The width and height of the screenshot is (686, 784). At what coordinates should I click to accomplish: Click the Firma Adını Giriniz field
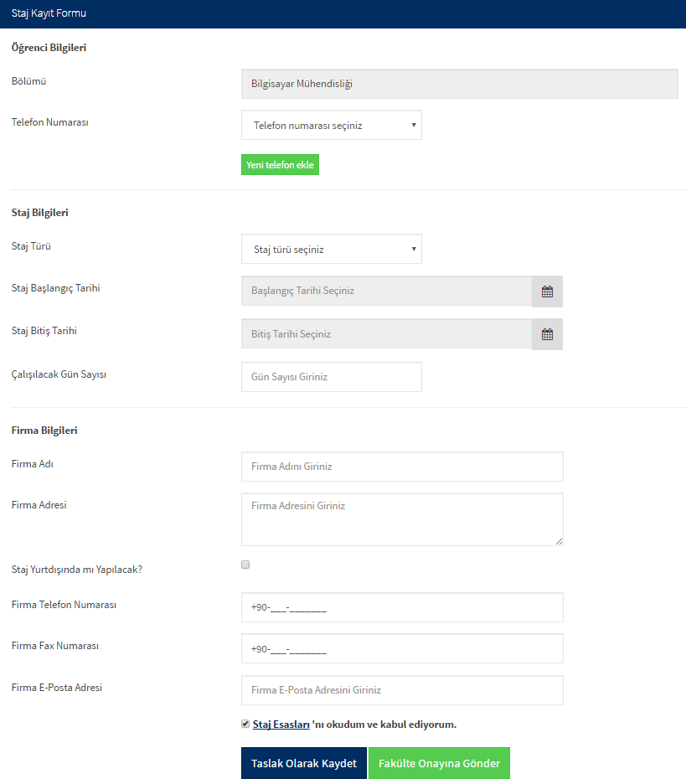403,467
